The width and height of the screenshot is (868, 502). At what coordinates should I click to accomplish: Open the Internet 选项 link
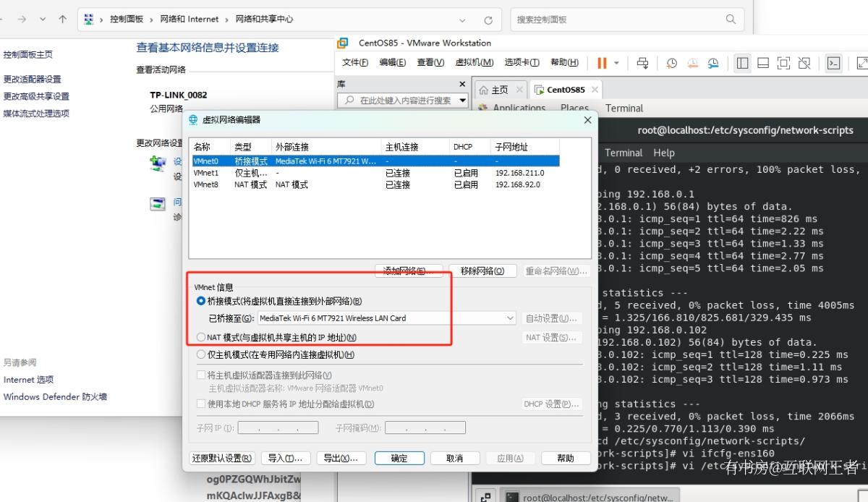coord(29,380)
